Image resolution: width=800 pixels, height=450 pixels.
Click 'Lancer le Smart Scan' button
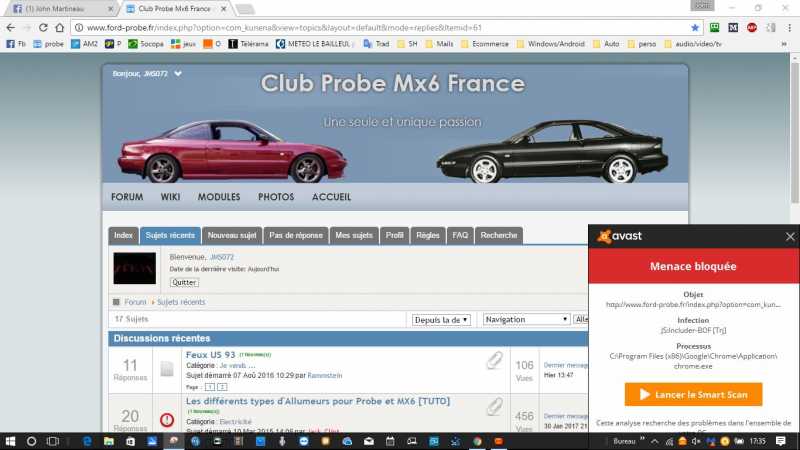point(693,394)
